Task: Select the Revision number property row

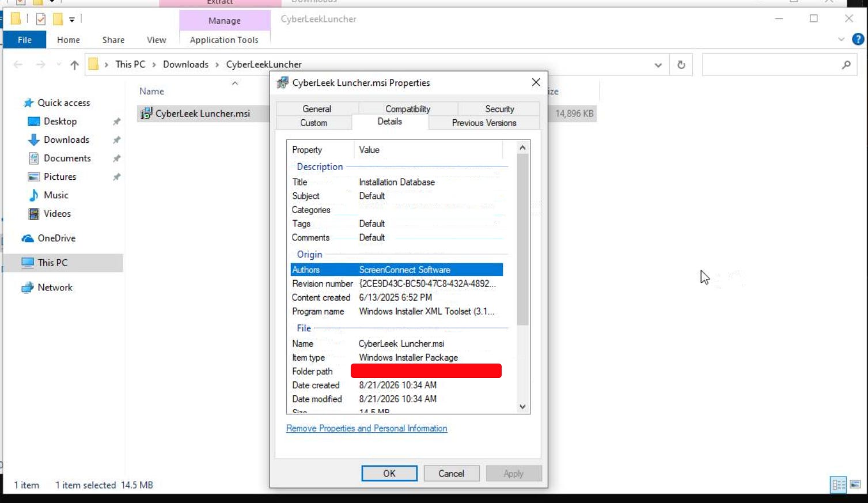Action: pos(397,283)
